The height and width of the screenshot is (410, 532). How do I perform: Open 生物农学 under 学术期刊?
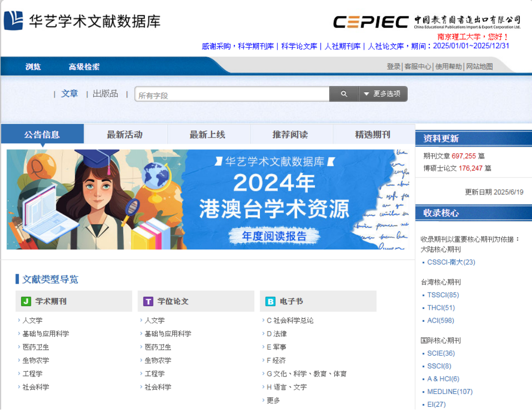(36, 360)
